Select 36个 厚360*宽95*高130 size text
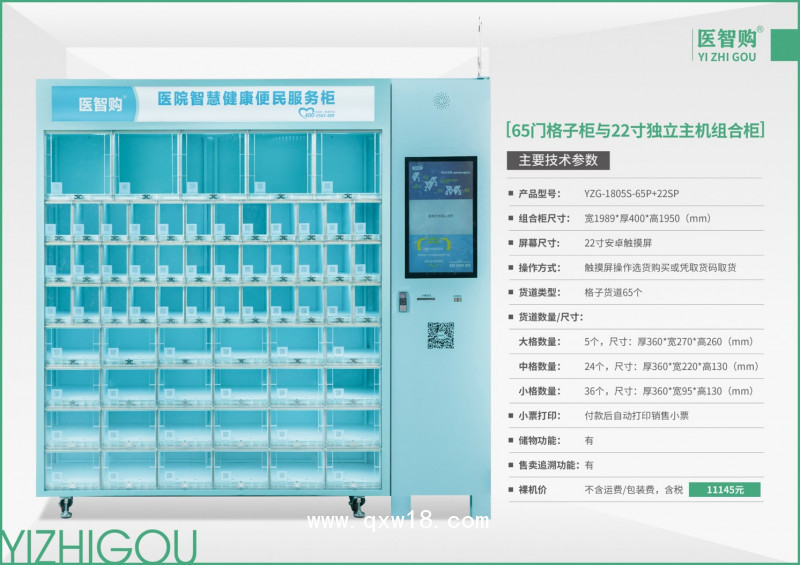 (x=668, y=391)
